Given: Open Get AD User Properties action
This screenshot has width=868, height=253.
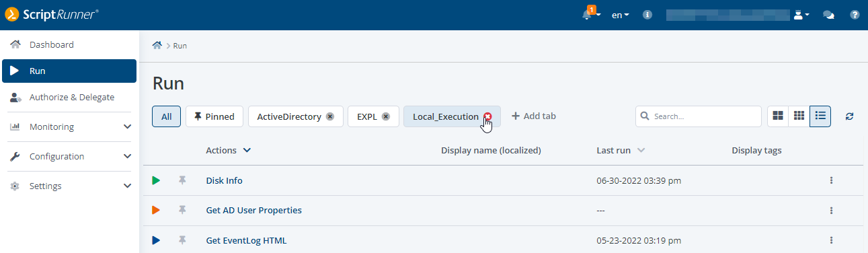Looking at the screenshot, I should pyautogui.click(x=253, y=210).
